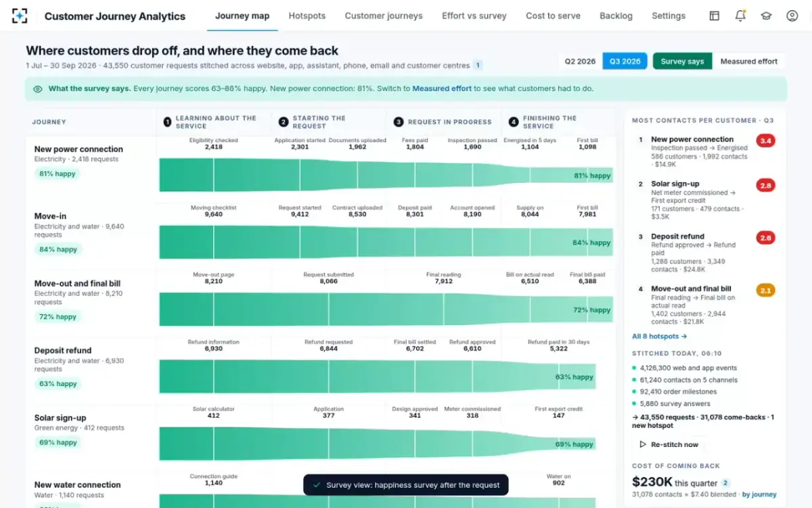Screen dimensions: 812x508
Task: Click the eye icon in survey banner
Action: [38, 89]
